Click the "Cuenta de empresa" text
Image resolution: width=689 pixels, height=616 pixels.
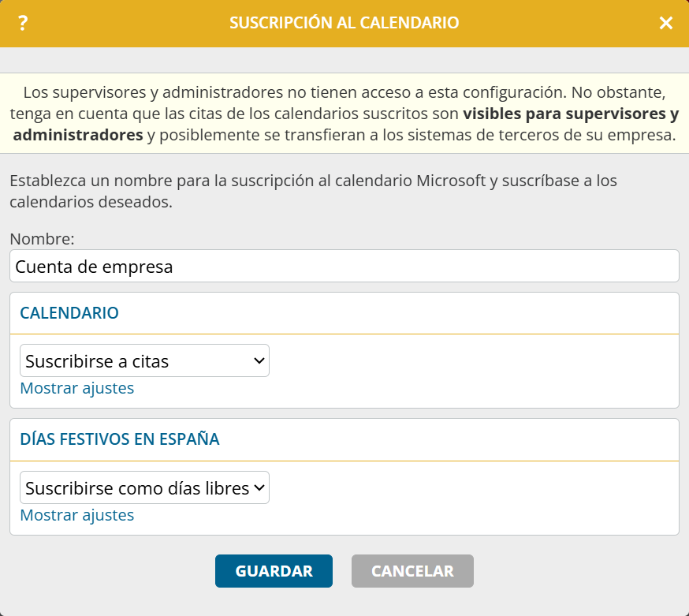tap(94, 267)
